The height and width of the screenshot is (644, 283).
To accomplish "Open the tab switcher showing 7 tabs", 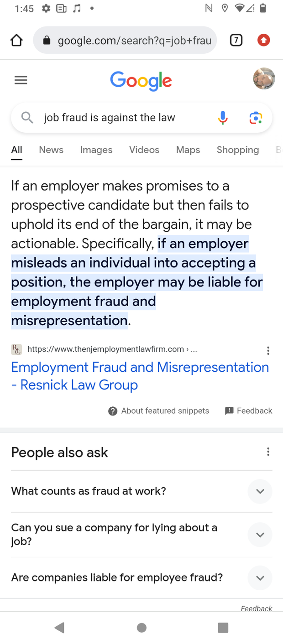I will coord(236,41).
